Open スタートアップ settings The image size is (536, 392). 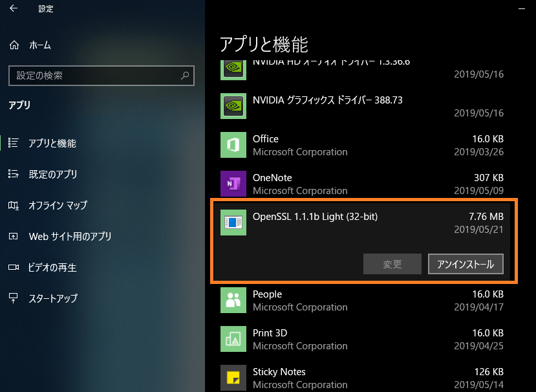(53, 298)
